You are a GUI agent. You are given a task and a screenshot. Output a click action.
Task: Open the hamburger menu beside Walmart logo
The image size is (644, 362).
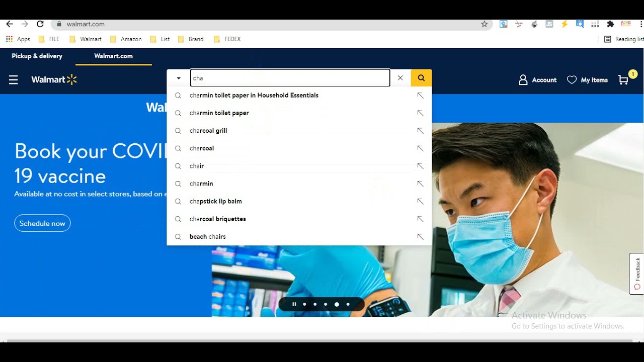pos(14,80)
